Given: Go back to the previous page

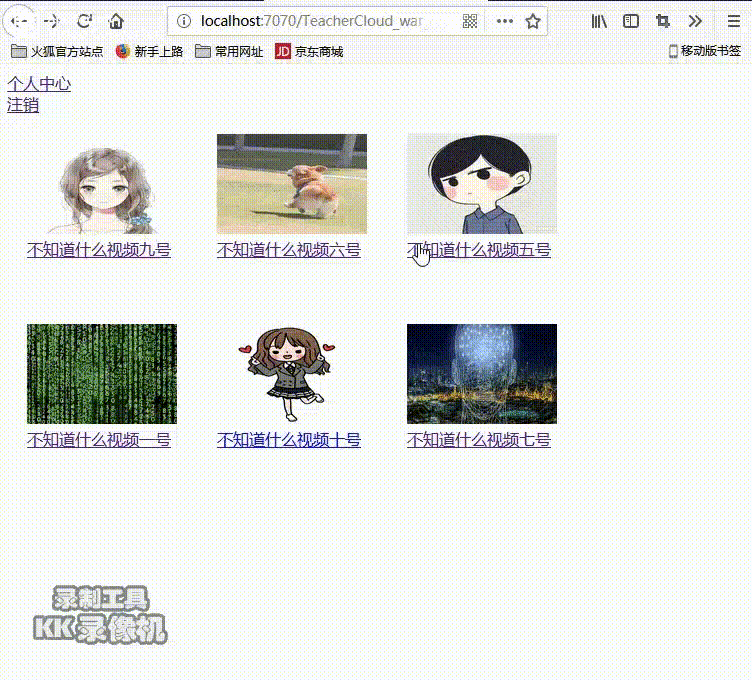Looking at the screenshot, I should tap(19, 21).
